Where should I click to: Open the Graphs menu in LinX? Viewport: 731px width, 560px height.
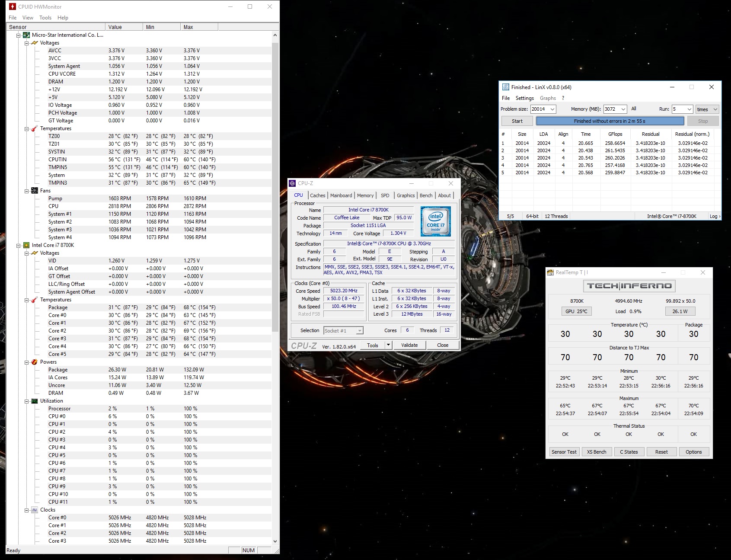tap(548, 98)
